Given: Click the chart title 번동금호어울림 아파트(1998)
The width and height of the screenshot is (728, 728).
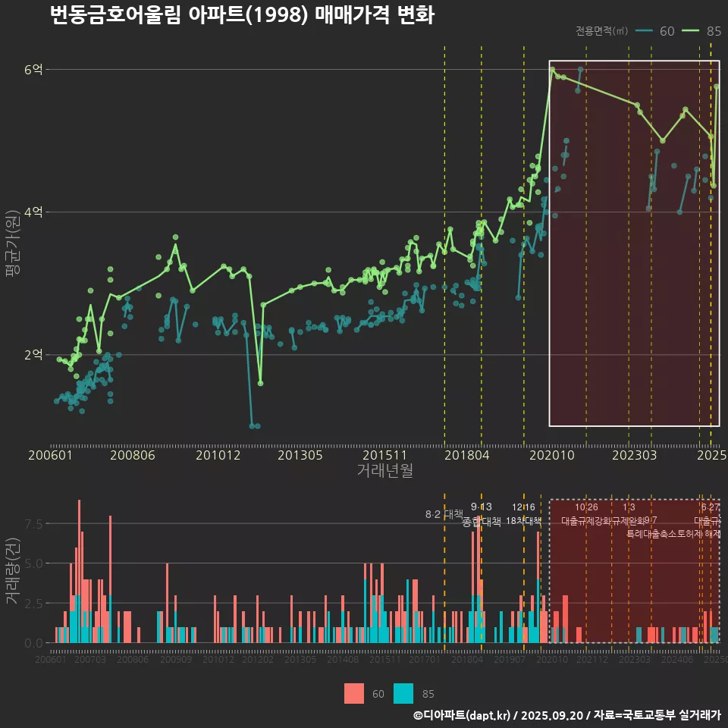Looking at the screenshot, I should 241,16.
